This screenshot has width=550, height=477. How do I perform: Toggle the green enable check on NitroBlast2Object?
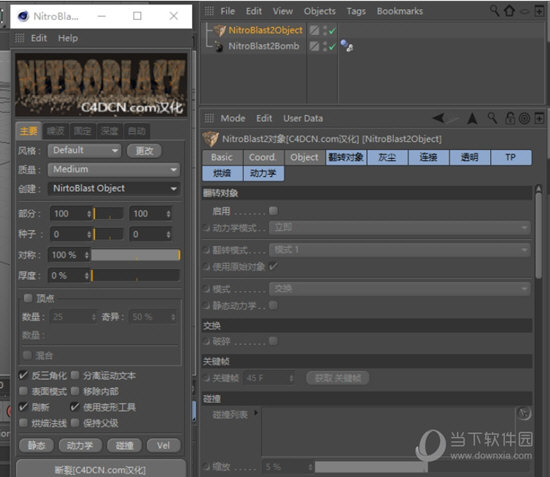click(x=332, y=31)
